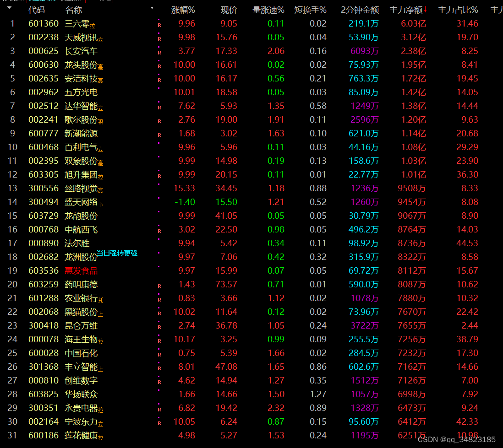The height and width of the screenshot is (448, 503).
Task: Select stock code 601288
Action: pyautogui.click(x=44, y=298)
